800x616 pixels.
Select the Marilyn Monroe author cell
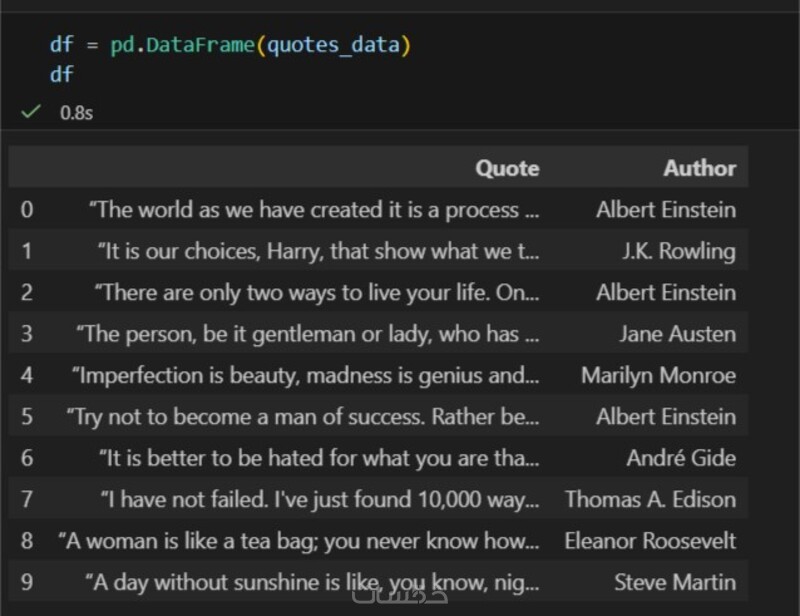(658, 376)
